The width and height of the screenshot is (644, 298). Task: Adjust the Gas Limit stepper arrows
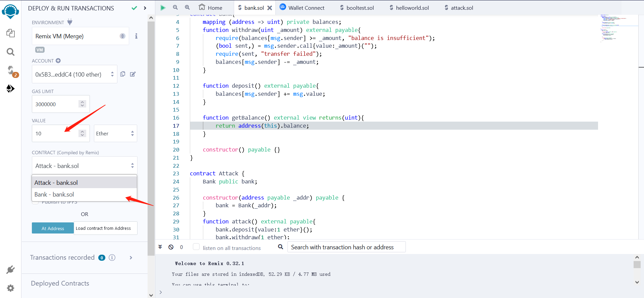tap(83, 104)
